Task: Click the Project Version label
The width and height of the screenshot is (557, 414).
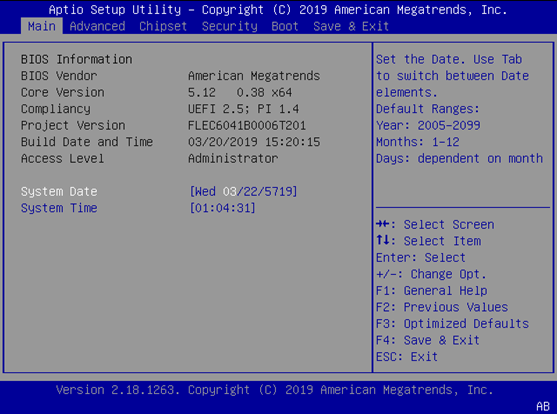Action: 73,125
